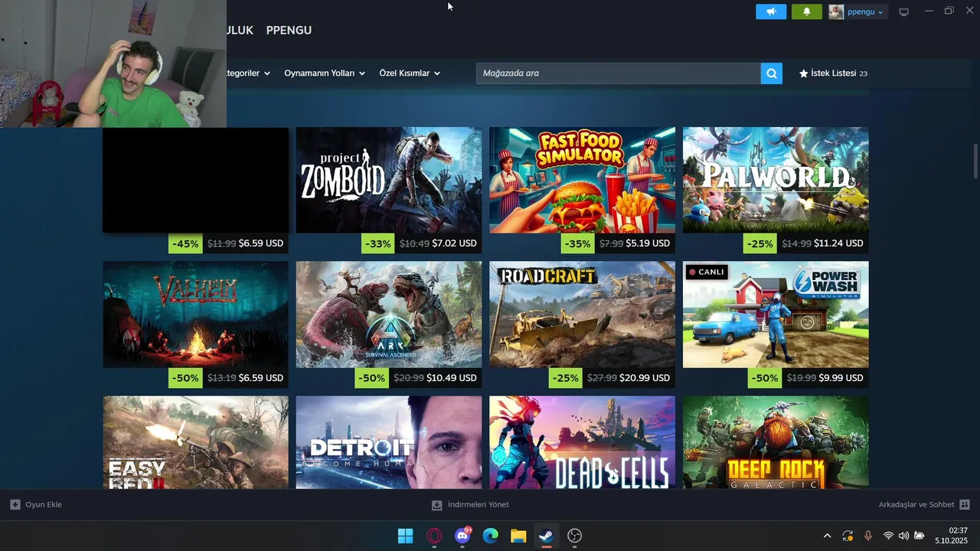Show hidden system tray icons

tap(827, 536)
